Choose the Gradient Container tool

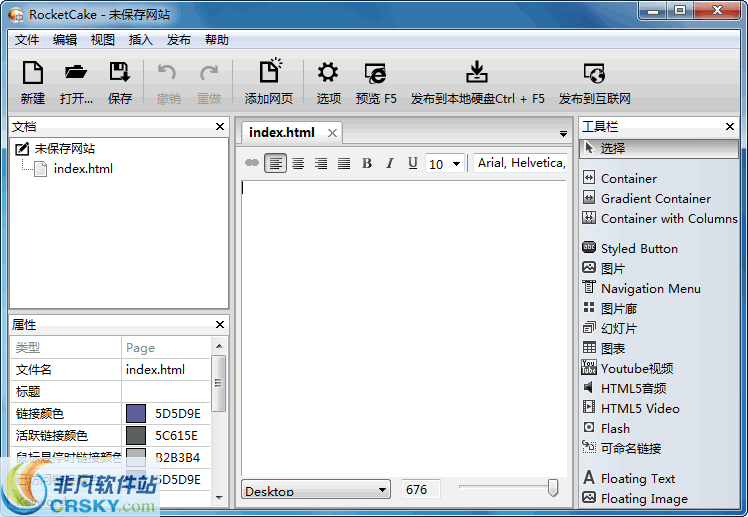coord(647,198)
